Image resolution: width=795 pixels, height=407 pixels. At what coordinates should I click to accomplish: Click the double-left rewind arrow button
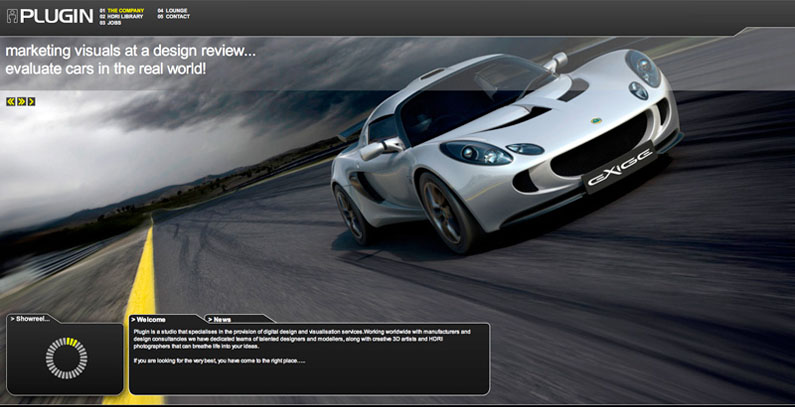[x=11, y=102]
